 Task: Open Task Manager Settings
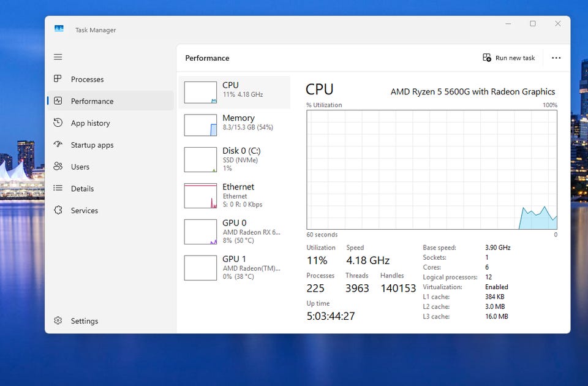point(110,321)
